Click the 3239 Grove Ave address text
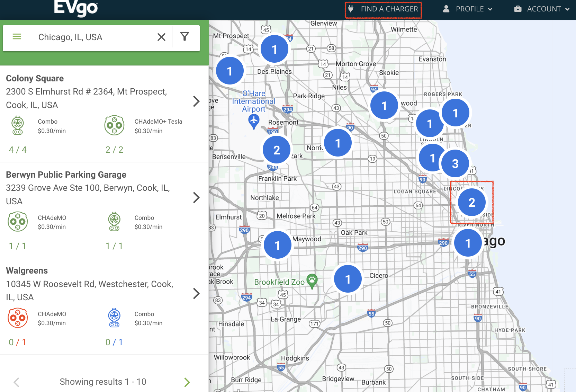576x392 pixels. click(x=88, y=194)
